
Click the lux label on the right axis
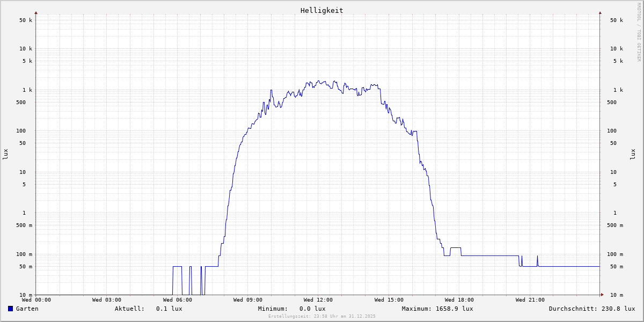[x=633, y=154]
